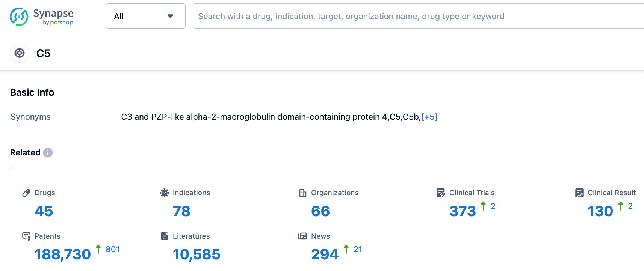Open the 294 news items
Image resolution: width=644 pixels, height=271 pixels.
325,254
